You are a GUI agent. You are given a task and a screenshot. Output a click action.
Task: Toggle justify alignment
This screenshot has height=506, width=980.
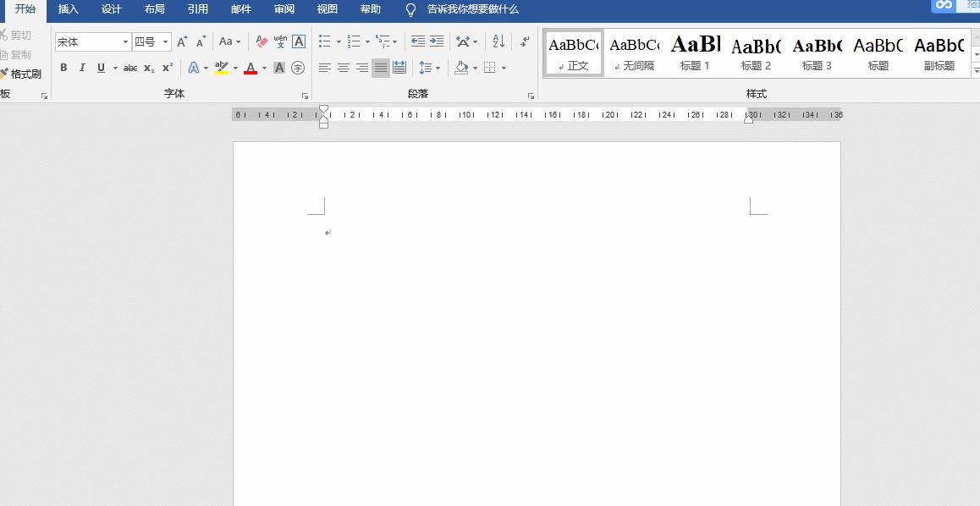381,68
